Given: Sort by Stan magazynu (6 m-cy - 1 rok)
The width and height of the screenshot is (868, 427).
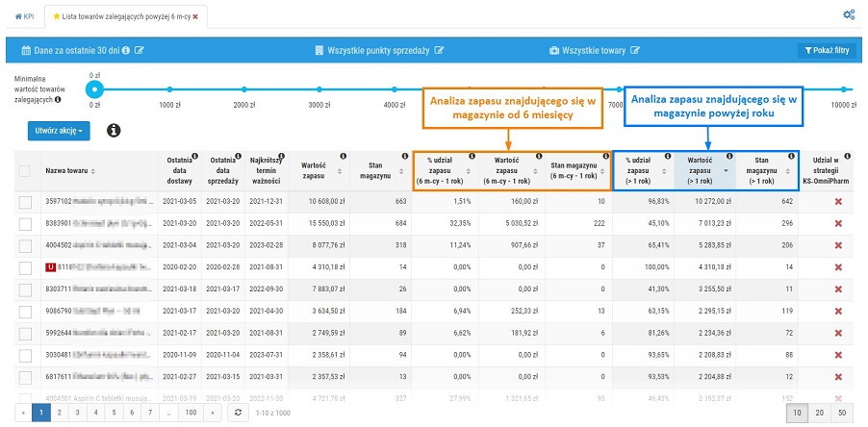Looking at the screenshot, I should click(x=604, y=171).
